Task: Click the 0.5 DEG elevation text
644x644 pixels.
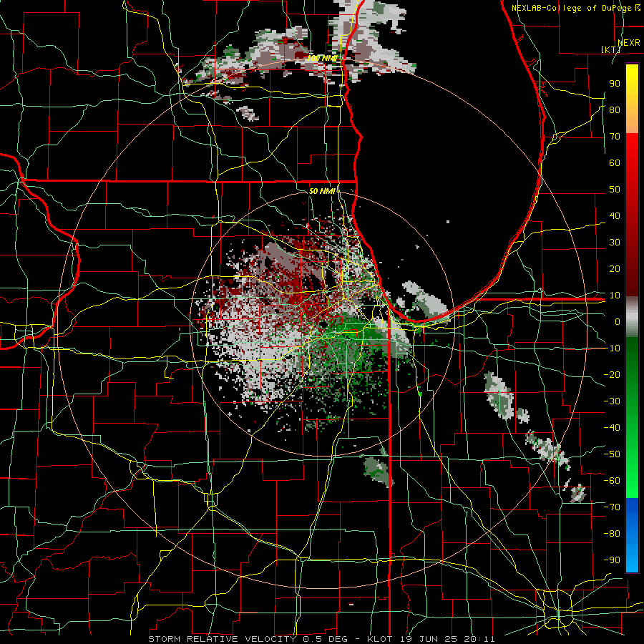Action: pos(326,639)
